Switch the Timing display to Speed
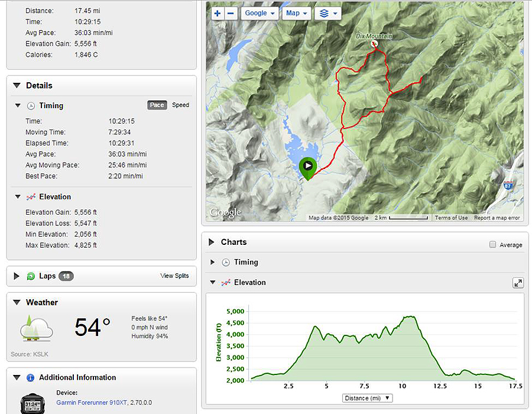Screen dimensions: 532x414 180,105
